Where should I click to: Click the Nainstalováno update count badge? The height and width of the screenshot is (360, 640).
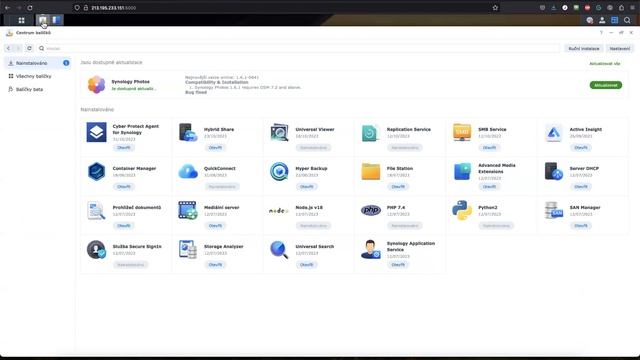(66, 63)
